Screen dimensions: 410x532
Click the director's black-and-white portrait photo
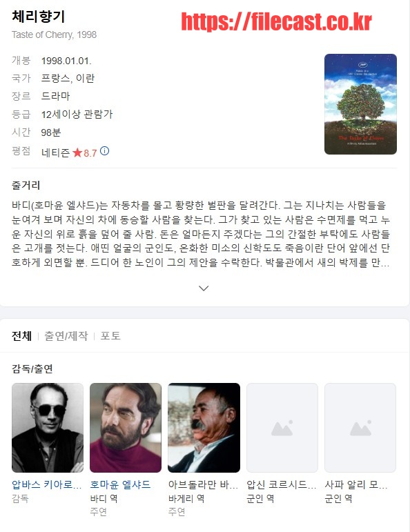[x=48, y=428]
